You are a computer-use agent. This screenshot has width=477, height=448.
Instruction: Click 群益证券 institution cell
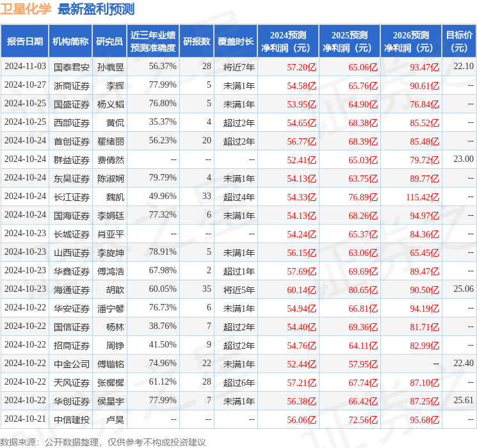coord(72,160)
